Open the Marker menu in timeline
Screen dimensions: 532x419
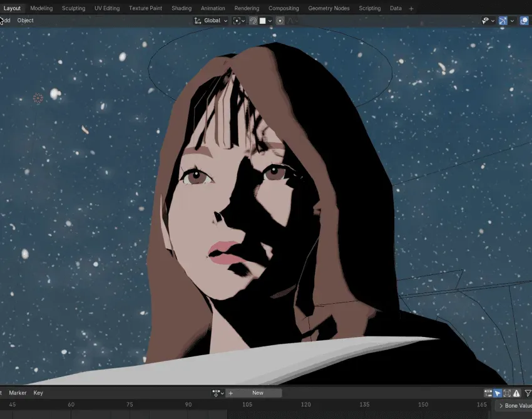click(x=18, y=393)
